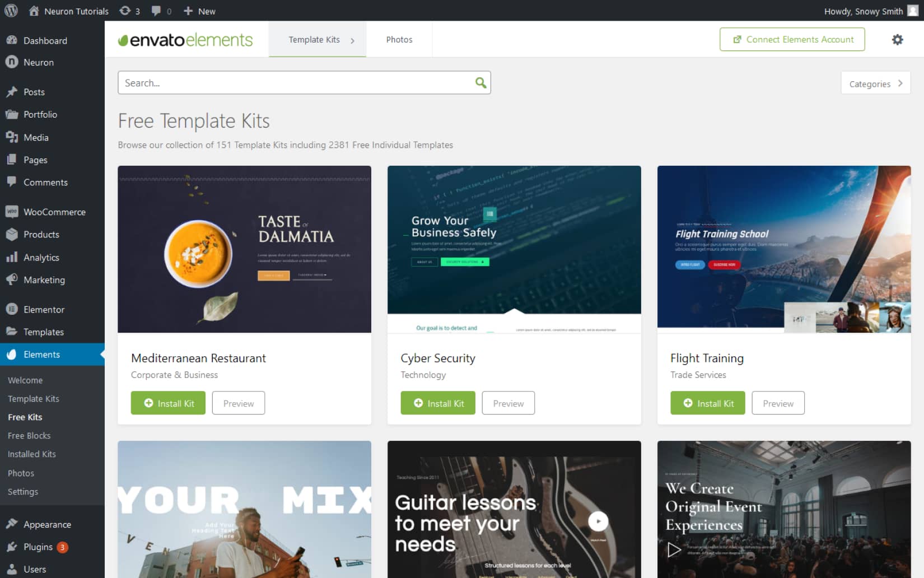Expand the Template Kits breadcrumb arrow

point(353,40)
